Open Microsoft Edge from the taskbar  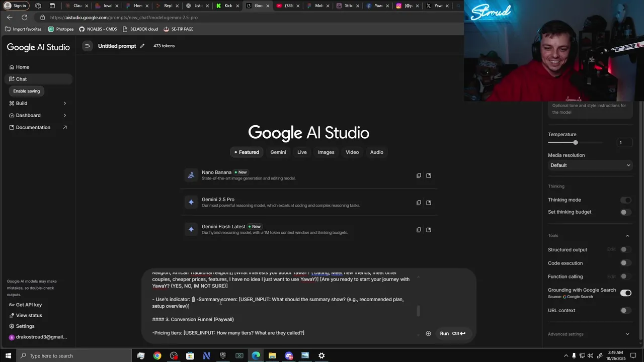256,356
